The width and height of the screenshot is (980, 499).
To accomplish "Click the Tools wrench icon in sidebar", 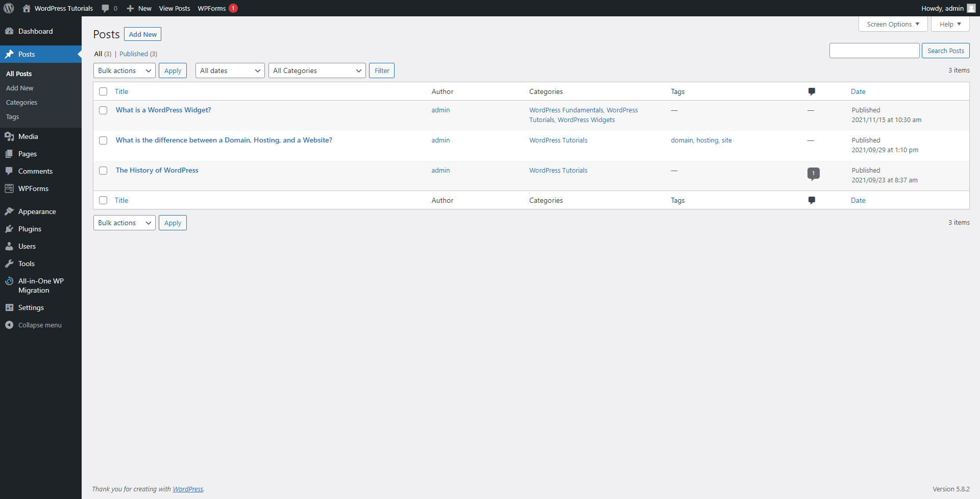I will (9, 264).
